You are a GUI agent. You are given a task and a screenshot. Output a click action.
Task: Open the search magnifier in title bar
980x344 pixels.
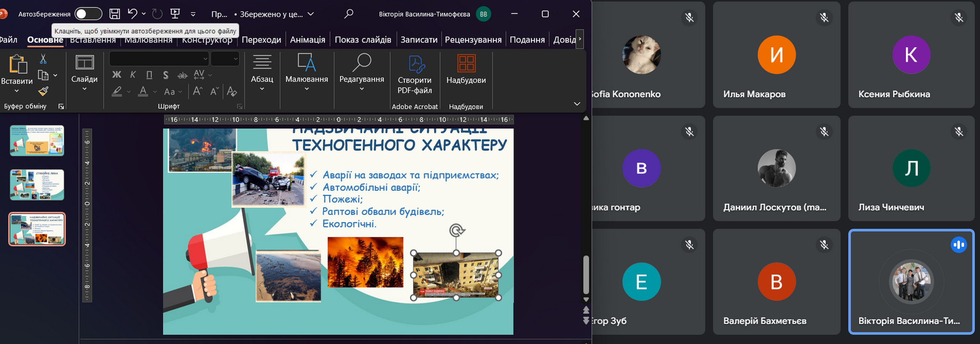coord(349,14)
